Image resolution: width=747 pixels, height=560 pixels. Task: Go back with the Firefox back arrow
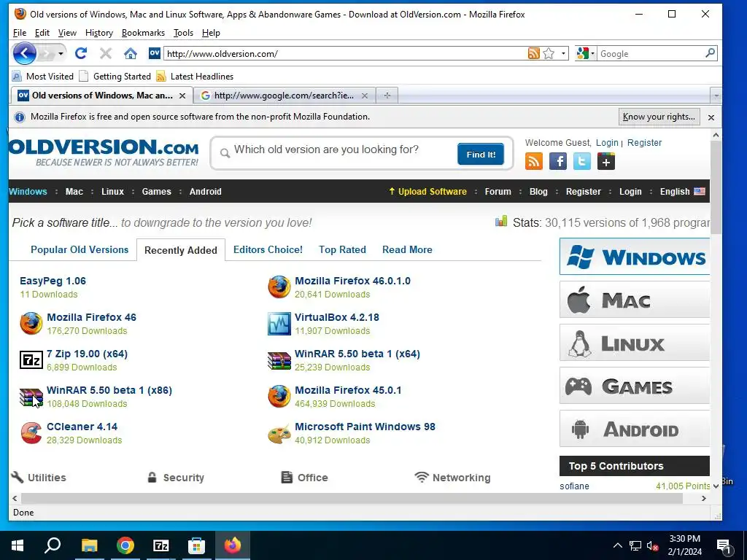[24, 53]
